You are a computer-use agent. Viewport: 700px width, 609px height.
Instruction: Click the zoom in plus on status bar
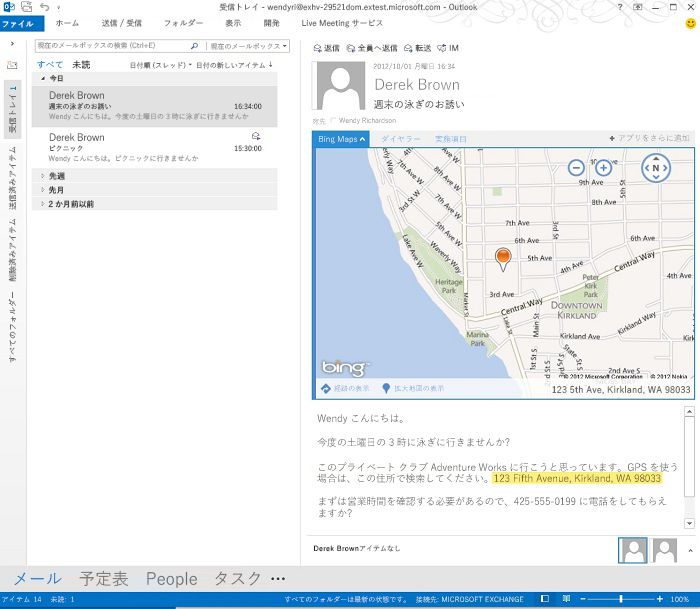pos(660,599)
